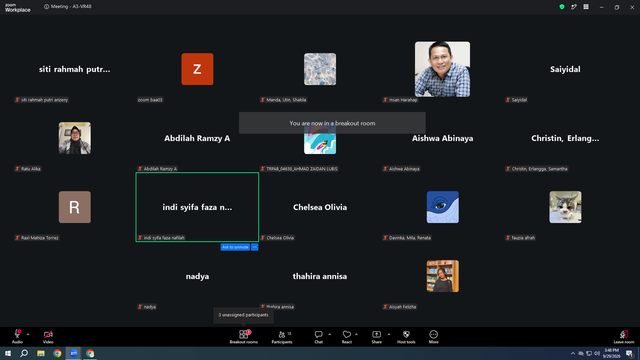Open the React emoji menu
The height and width of the screenshot is (360, 640).
tap(347, 336)
